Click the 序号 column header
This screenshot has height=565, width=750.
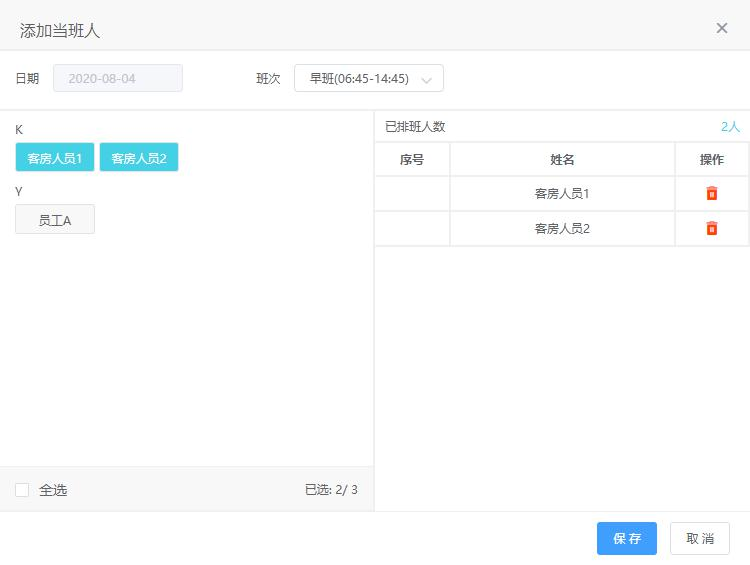[x=412, y=160]
